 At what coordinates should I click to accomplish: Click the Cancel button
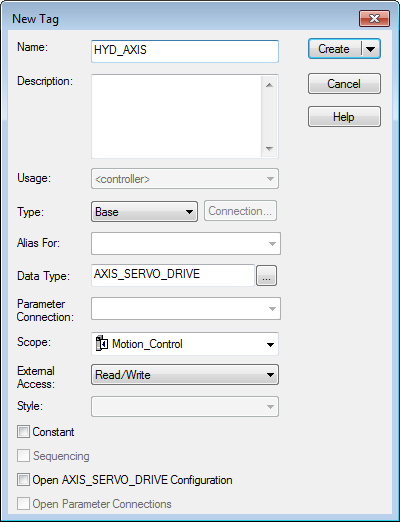coord(344,84)
